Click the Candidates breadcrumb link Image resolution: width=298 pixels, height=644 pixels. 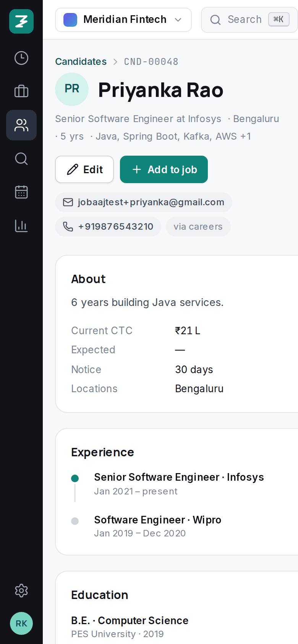[81, 61]
